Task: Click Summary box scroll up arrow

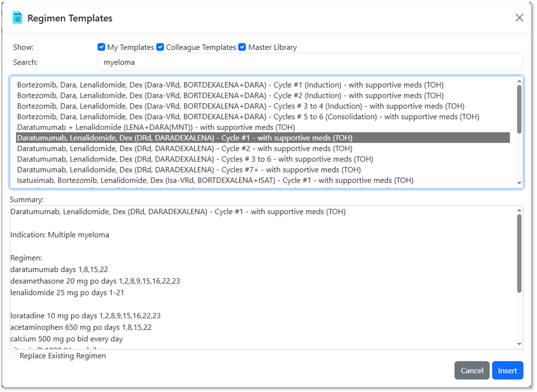Action: 519,210
